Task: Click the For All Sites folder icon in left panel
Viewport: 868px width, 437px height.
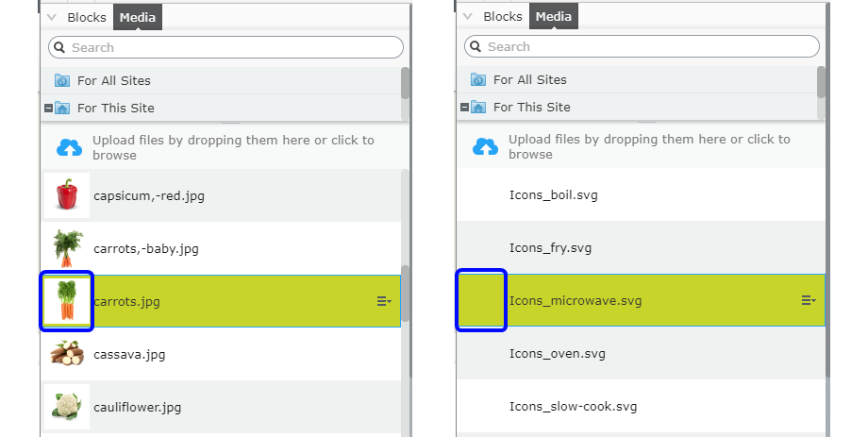Action: click(62, 81)
